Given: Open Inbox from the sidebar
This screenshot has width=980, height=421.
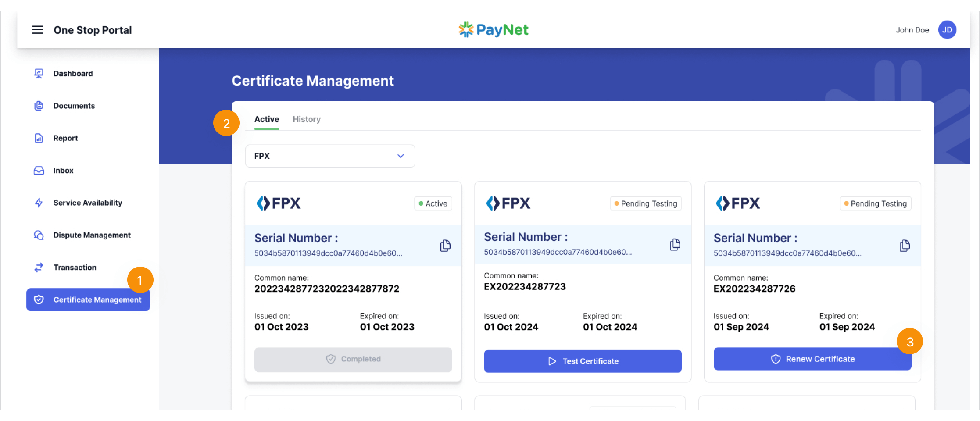Looking at the screenshot, I should pos(63,171).
